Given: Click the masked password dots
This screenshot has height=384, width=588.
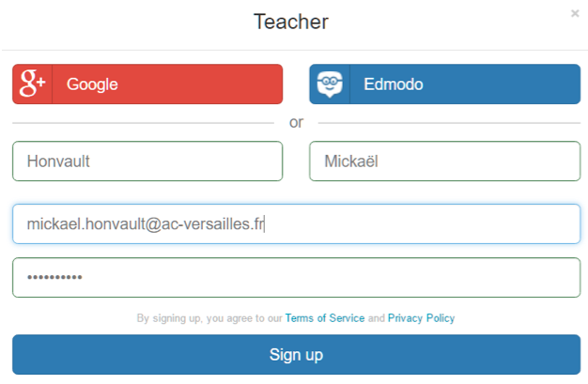Looking at the screenshot, I should coord(54,278).
